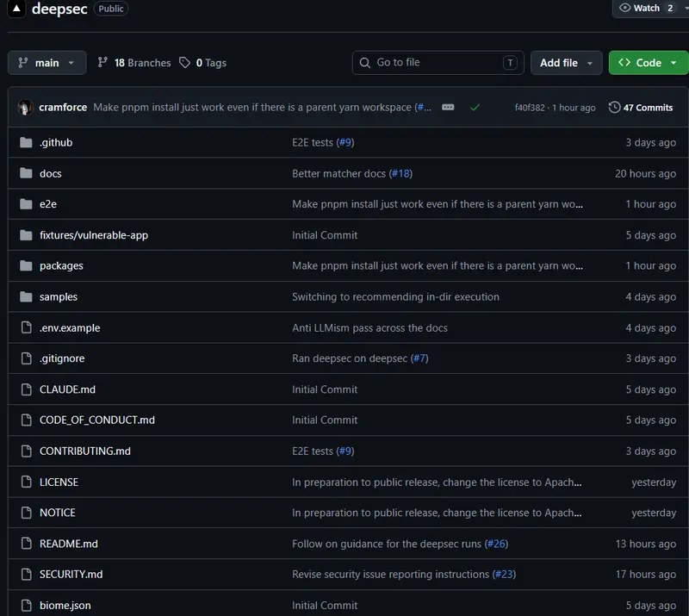Image resolution: width=689 pixels, height=616 pixels.
Task: Click the tag icon beside 0 Tags
Action: point(184,62)
